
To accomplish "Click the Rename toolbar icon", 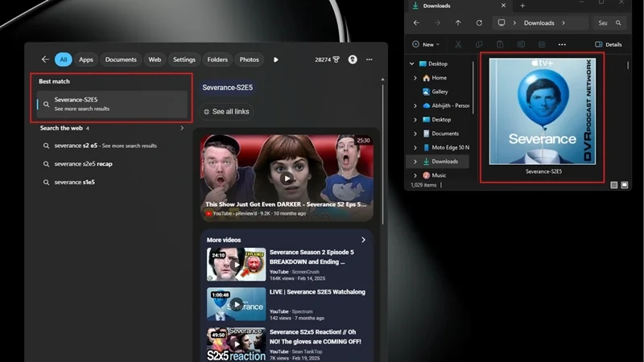I will coord(521,44).
